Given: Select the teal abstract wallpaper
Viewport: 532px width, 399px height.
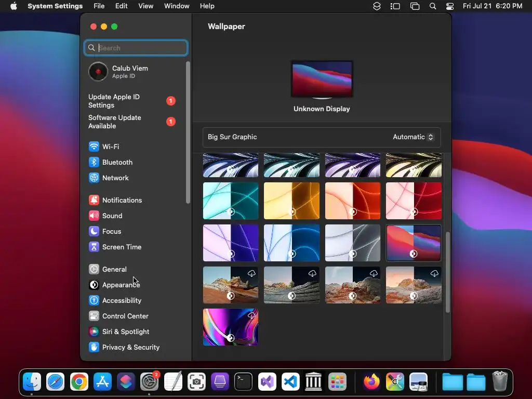Looking at the screenshot, I should 231,201.
